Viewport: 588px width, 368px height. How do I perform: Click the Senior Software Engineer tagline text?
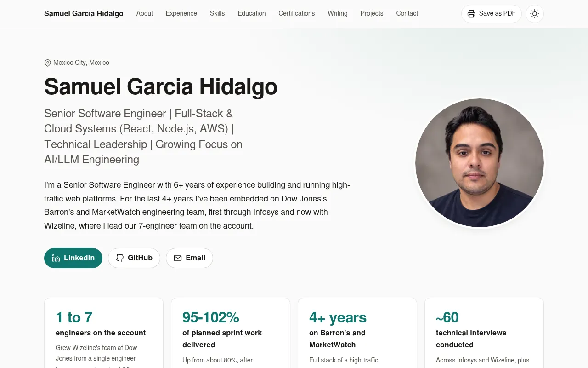[x=143, y=137]
